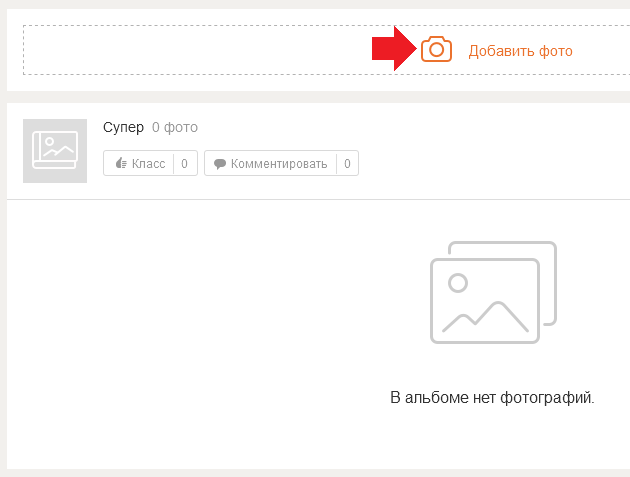This screenshot has width=630, height=477.
Task: Click the comment count '0' next to Комментировать
Action: click(348, 164)
